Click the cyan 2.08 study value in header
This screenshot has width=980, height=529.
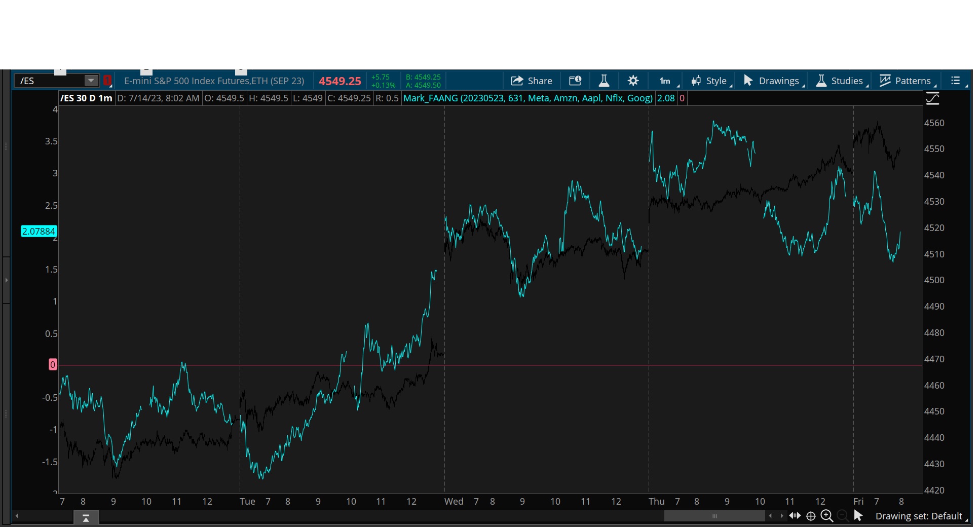point(666,98)
